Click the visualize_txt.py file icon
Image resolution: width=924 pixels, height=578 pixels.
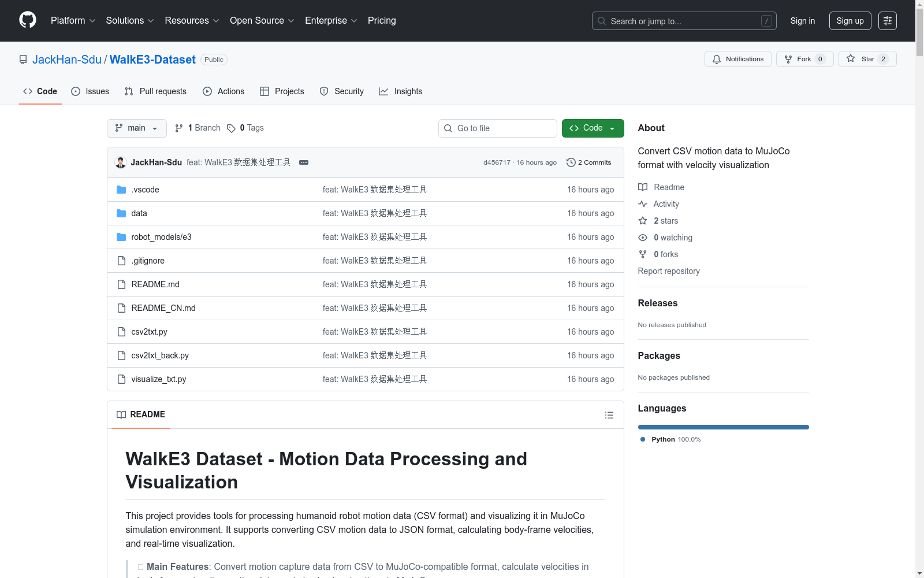[x=121, y=379]
